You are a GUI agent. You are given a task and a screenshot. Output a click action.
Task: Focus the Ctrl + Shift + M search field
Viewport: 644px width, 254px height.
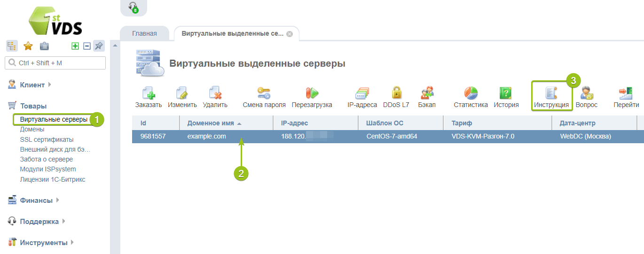55,63
